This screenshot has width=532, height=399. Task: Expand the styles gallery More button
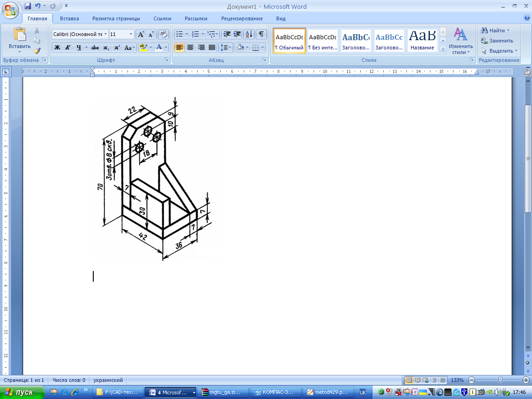click(x=443, y=49)
